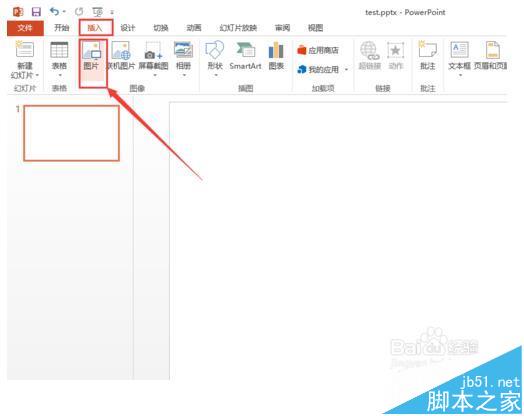
Task: Switch to the 插入 Insert tab
Action: [95, 28]
